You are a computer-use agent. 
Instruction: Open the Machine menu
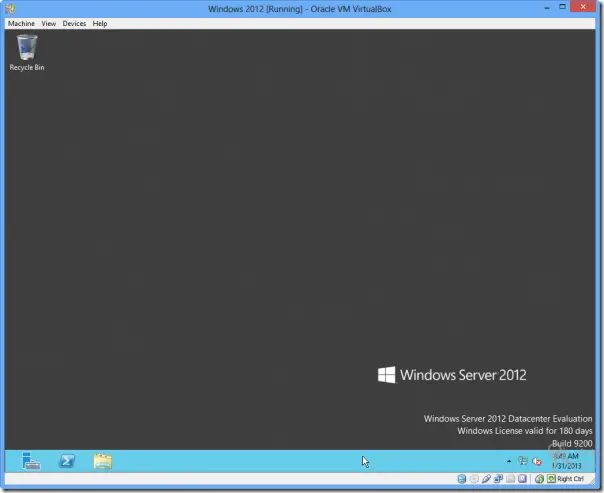[21, 23]
